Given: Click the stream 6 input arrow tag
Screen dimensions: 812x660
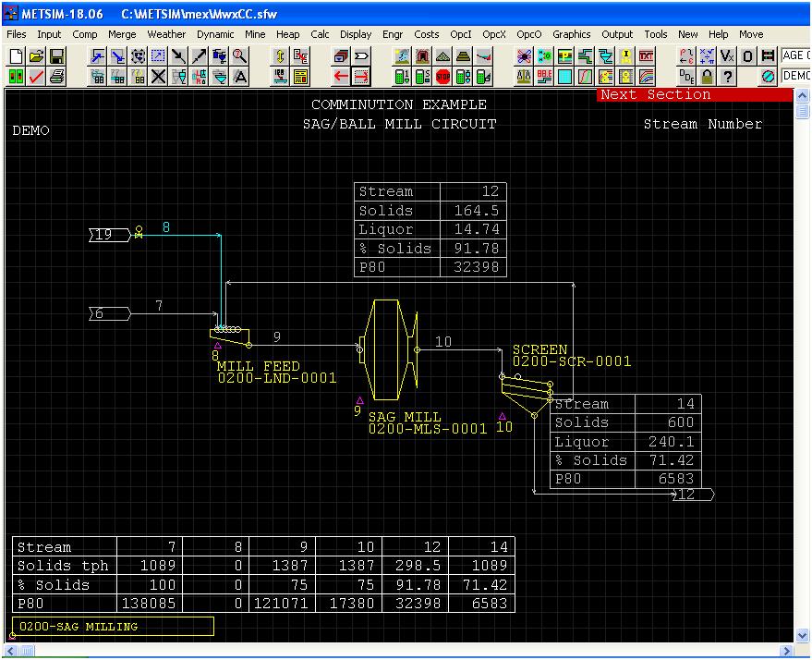Looking at the screenshot, I should (110, 313).
